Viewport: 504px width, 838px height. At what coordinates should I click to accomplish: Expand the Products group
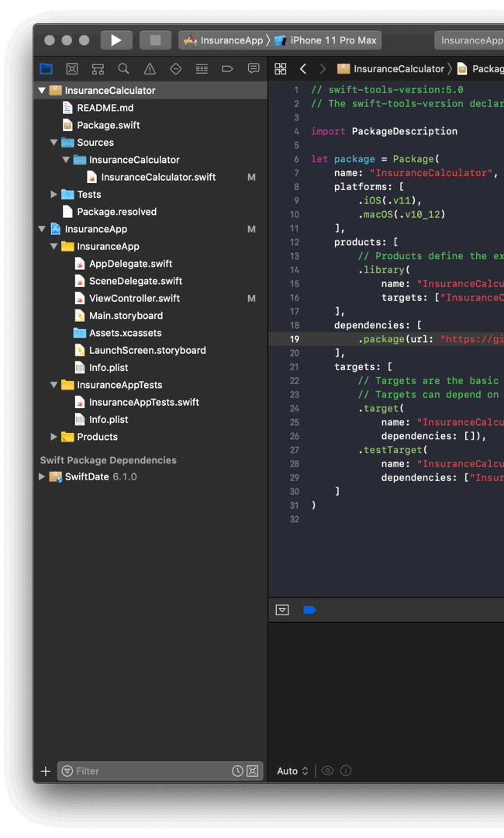54,437
